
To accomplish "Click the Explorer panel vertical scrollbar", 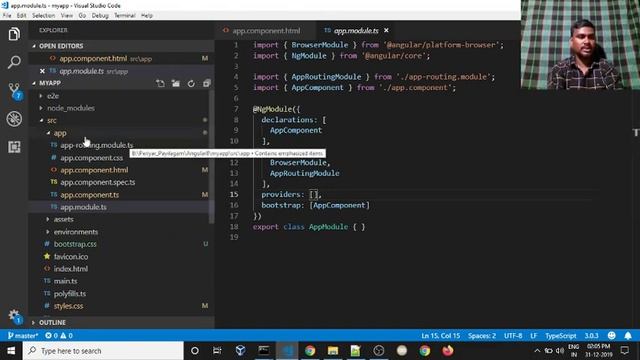I will click(211, 157).
